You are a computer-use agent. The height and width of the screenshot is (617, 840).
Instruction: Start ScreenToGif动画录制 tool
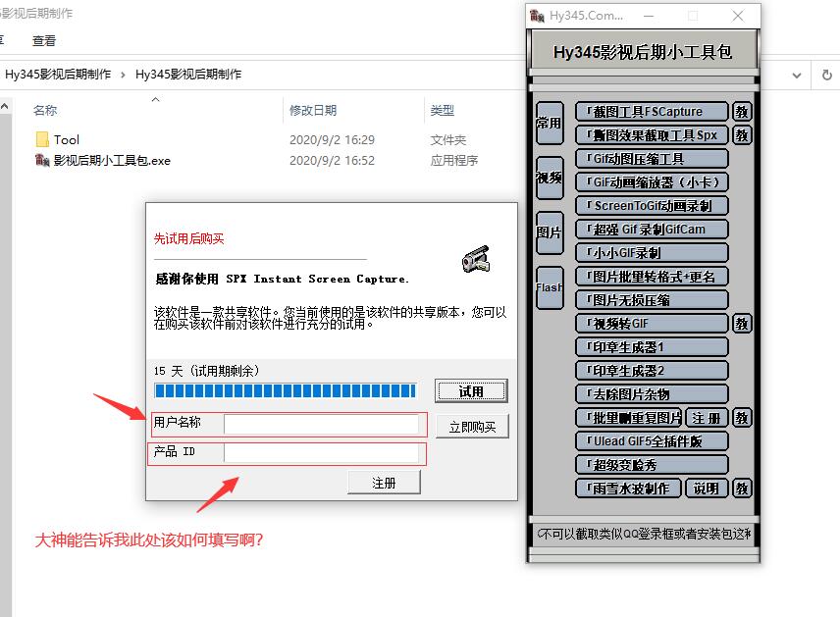click(652, 206)
